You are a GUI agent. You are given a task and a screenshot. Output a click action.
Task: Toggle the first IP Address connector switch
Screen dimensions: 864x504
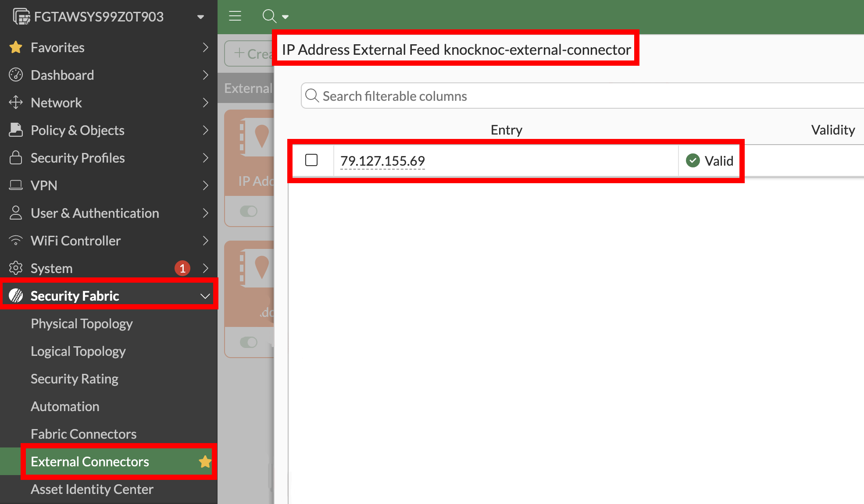pyautogui.click(x=249, y=211)
